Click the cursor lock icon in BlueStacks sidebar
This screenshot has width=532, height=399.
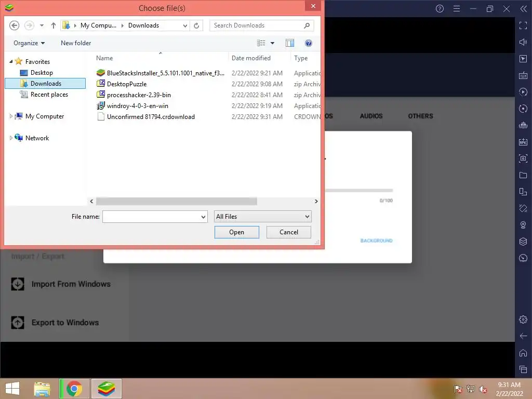(523, 59)
